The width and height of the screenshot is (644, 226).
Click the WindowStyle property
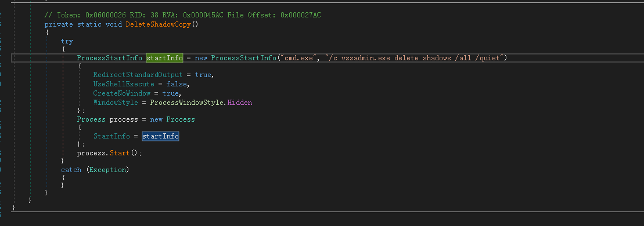tap(116, 103)
